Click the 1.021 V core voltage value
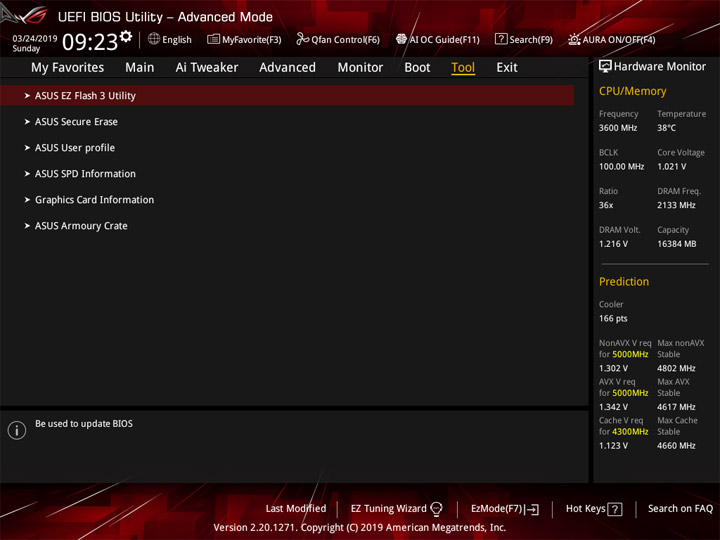This screenshot has width=720, height=540. (671, 167)
